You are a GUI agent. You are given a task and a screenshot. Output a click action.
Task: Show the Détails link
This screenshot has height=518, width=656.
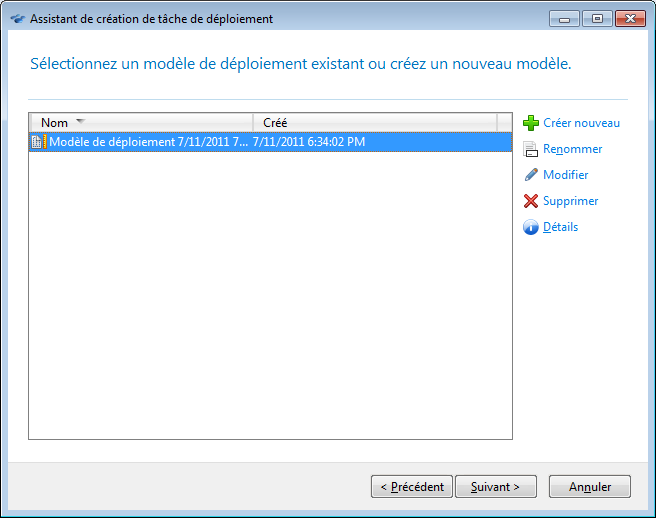tap(560, 227)
